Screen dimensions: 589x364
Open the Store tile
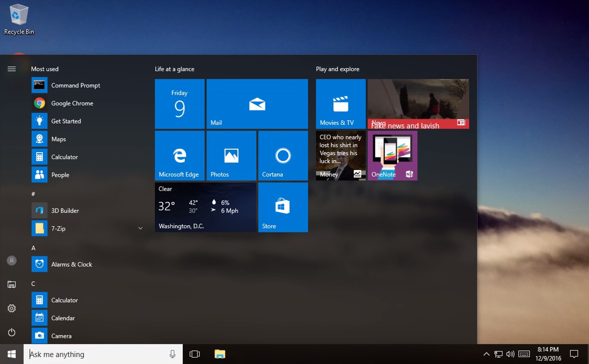pos(283,207)
